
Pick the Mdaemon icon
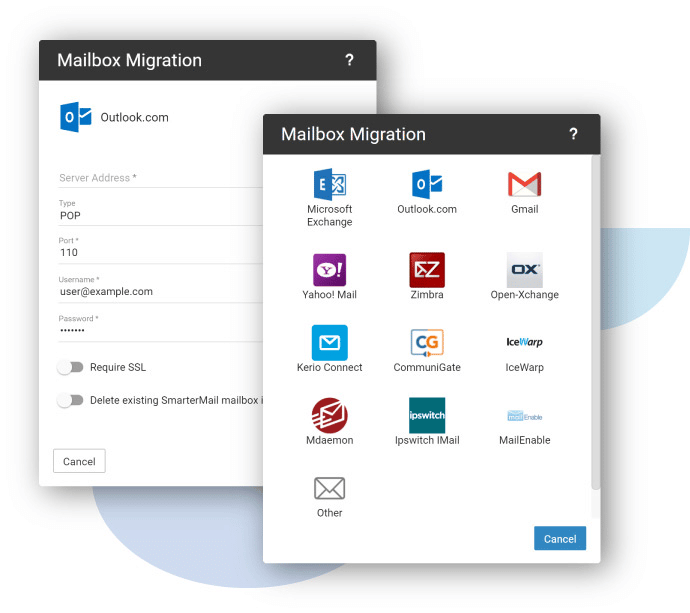[329, 415]
